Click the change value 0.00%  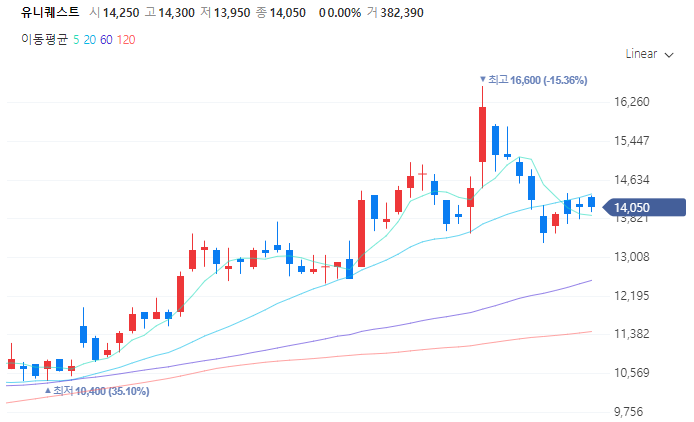pos(344,13)
